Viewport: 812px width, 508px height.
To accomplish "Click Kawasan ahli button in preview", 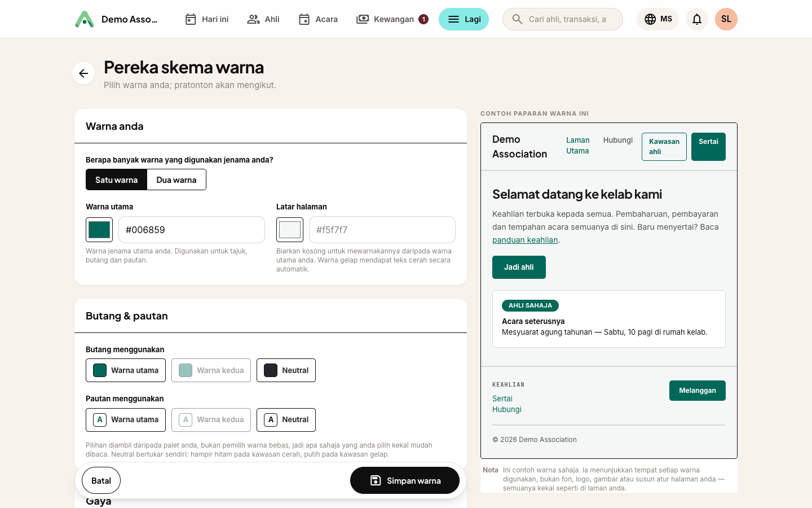I will 664,147.
